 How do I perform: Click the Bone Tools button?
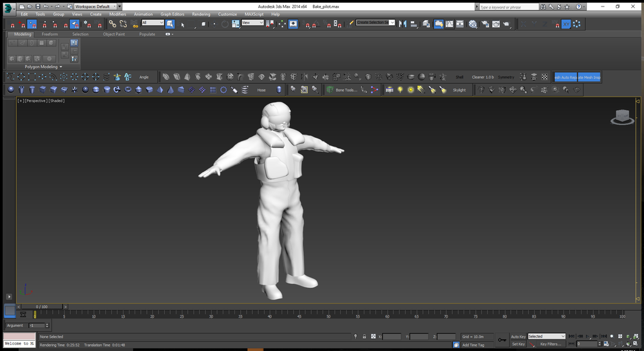pyautogui.click(x=346, y=90)
